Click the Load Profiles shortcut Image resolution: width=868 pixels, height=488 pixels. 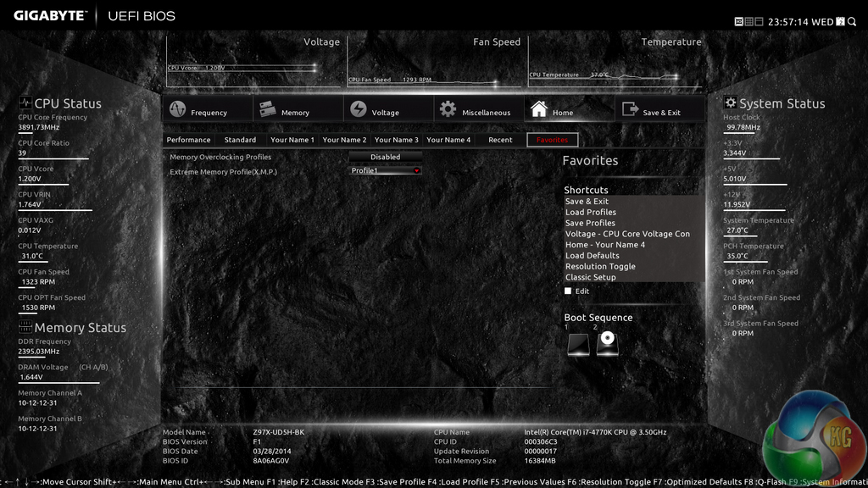coord(591,213)
